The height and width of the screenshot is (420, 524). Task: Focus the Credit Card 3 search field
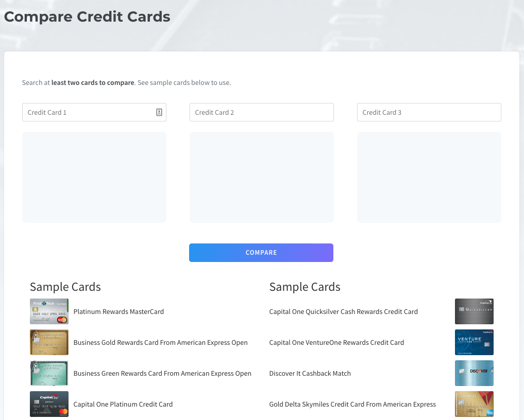(429, 112)
